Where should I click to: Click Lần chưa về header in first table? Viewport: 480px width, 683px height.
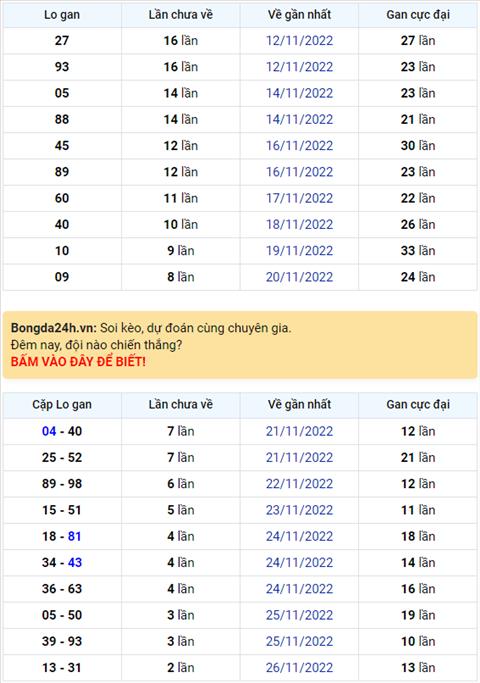180,15
